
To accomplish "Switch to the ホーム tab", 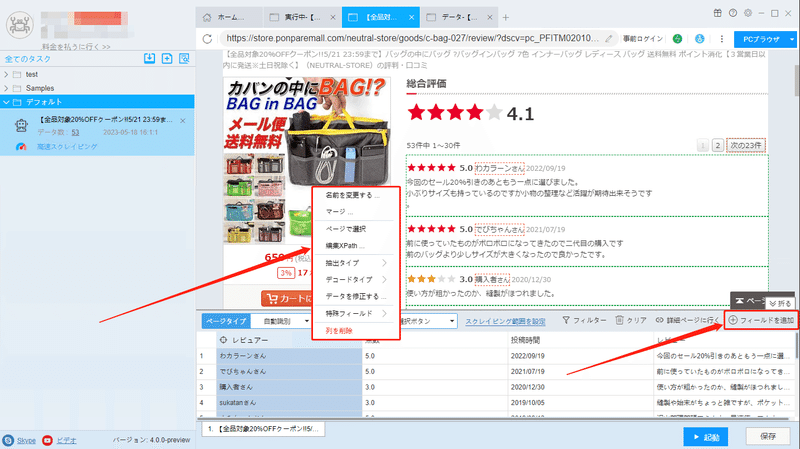I will pyautogui.click(x=229, y=17).
